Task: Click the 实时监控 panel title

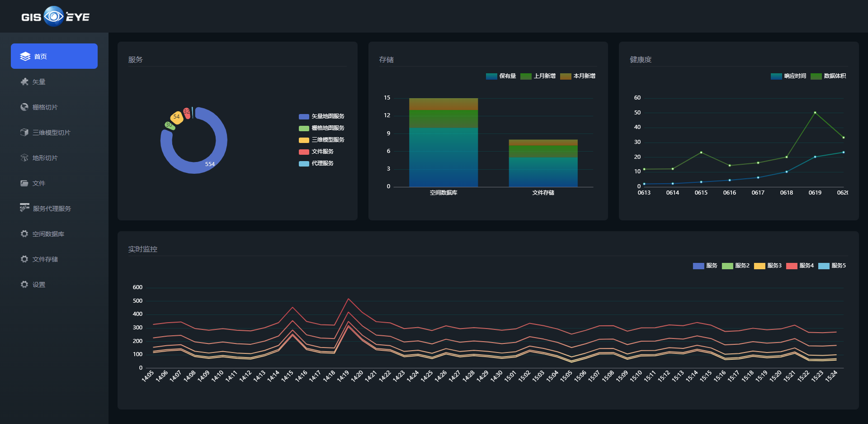Action: [x=143, y=249]
